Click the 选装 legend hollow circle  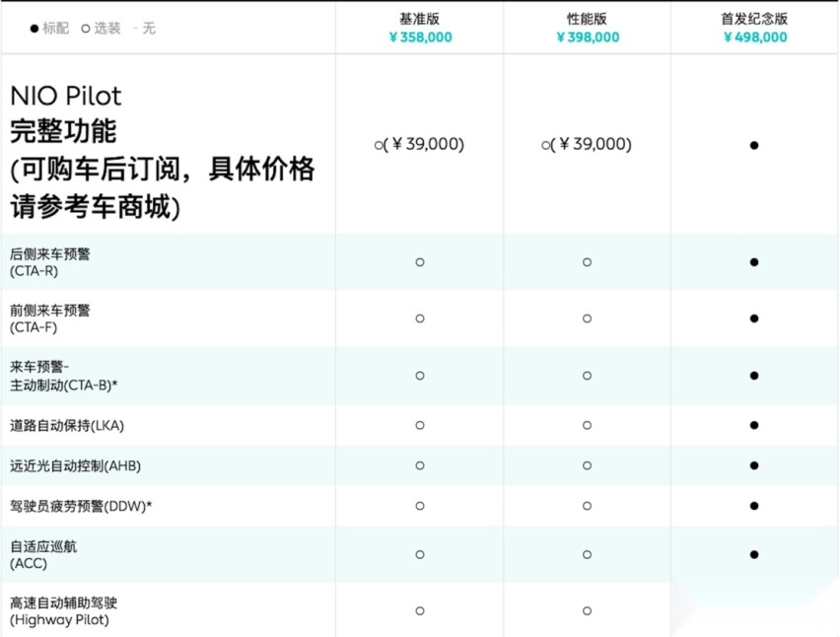86,29
